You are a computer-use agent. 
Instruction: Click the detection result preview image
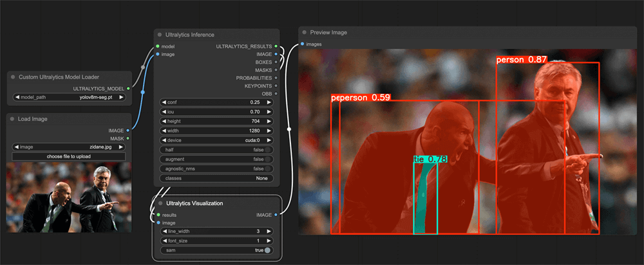coord(468,142)
